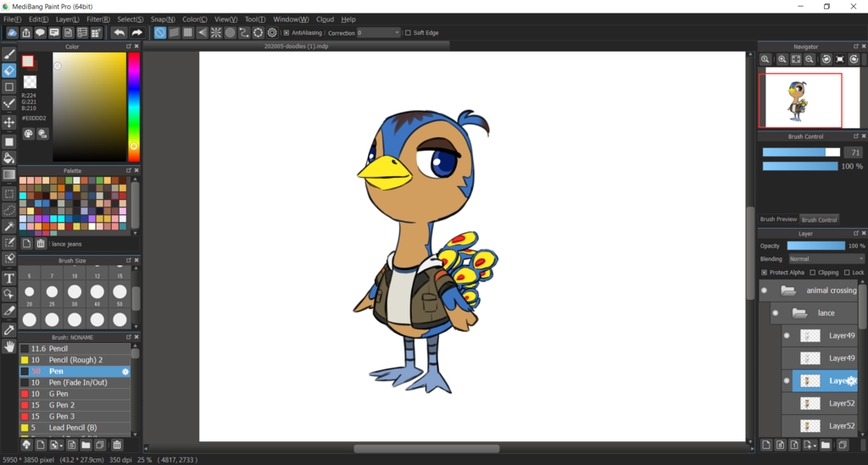Select the Brush tool in left toolbar

pos(8,54)
